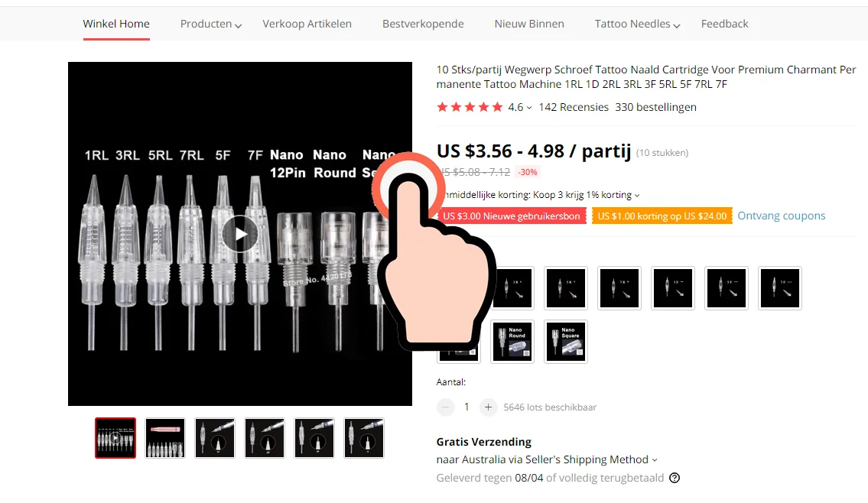Expand the Producten dropdown menu
This screenshot has height=503, width=868.
[x=211, y=24]
